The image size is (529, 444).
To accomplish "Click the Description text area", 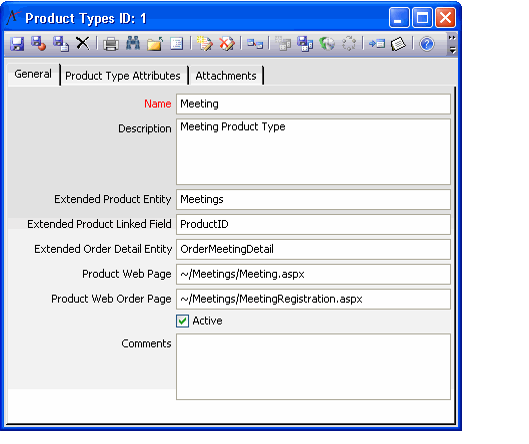I will [x=313, y=152].
